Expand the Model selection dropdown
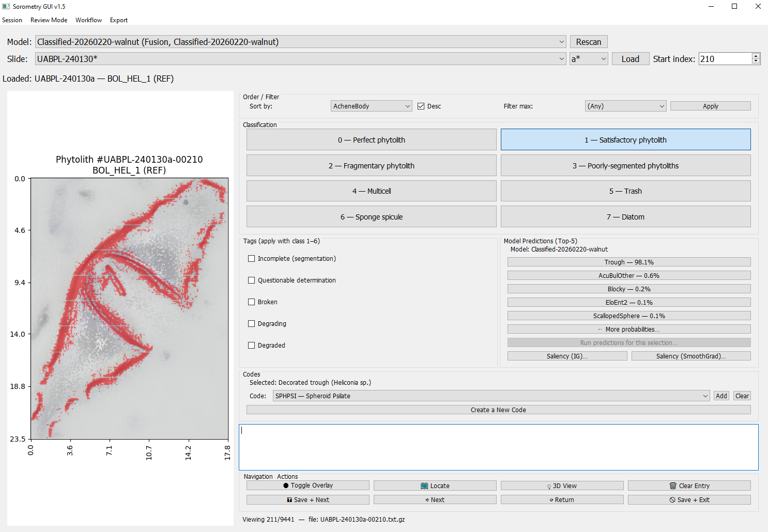768x532 pixels. (561, 42)
